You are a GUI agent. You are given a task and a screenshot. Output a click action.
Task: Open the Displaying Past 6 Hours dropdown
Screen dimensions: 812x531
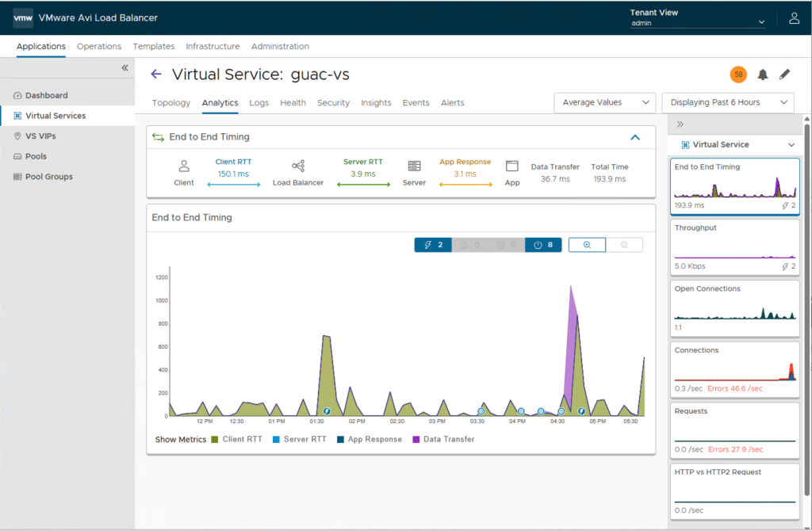[x=727, y=102]
